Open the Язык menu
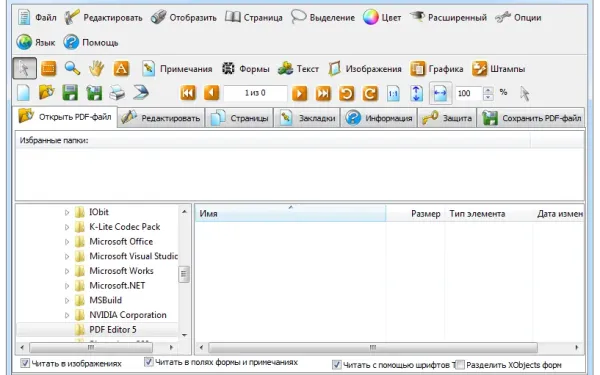Image resolution: width=600 pixels, height=375 pixels. coord(36,42)
